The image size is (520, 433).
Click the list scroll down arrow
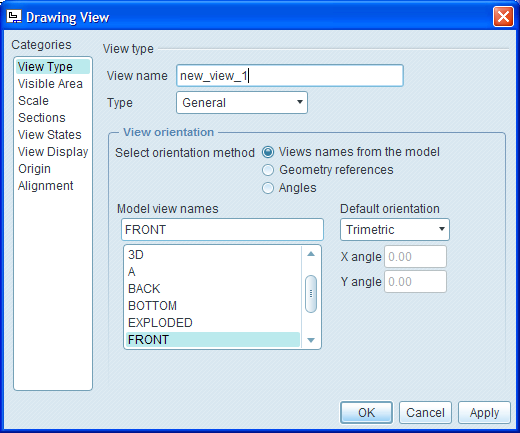(311, 340)
